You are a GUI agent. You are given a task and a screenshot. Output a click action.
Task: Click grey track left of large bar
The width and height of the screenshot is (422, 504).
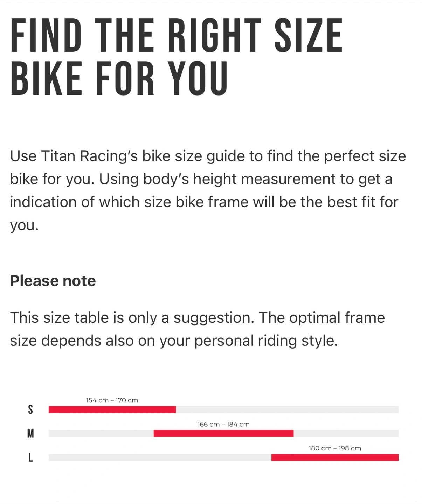coord(160,457)
